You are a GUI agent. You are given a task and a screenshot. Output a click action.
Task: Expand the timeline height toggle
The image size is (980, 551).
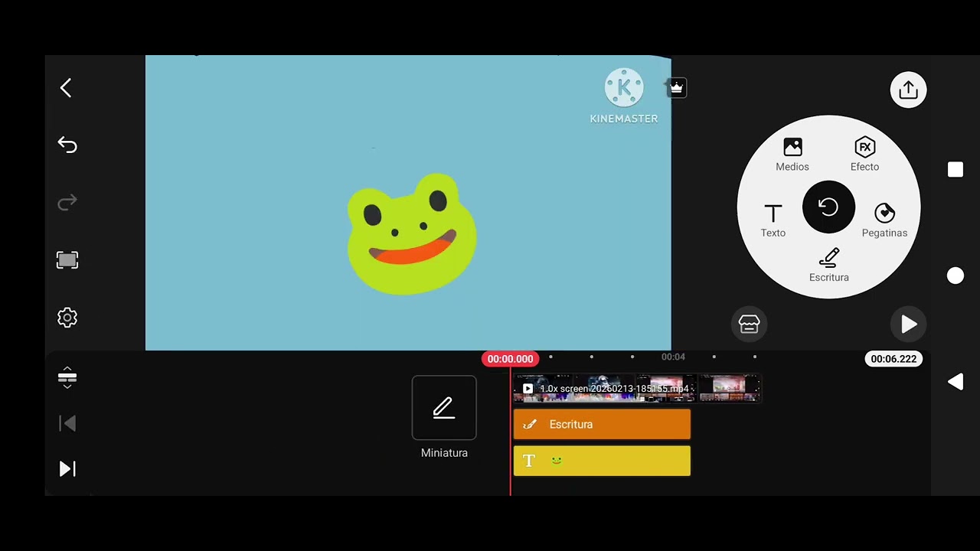(x=67, y=377)
